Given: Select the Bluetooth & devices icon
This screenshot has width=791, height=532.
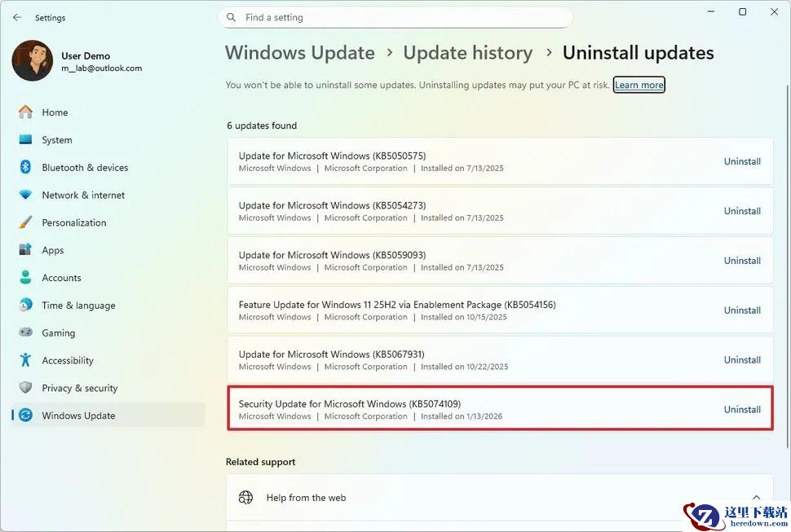Looking at the screenshot, I should [26, 168].
